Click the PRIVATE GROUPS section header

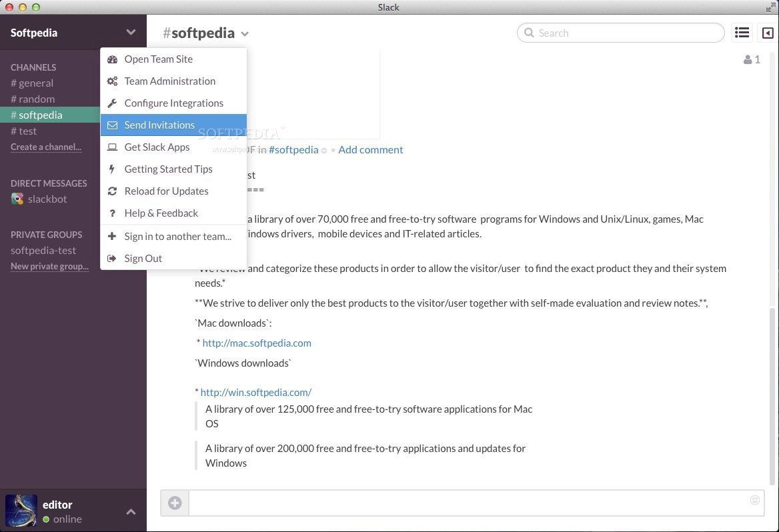point(46,235)
